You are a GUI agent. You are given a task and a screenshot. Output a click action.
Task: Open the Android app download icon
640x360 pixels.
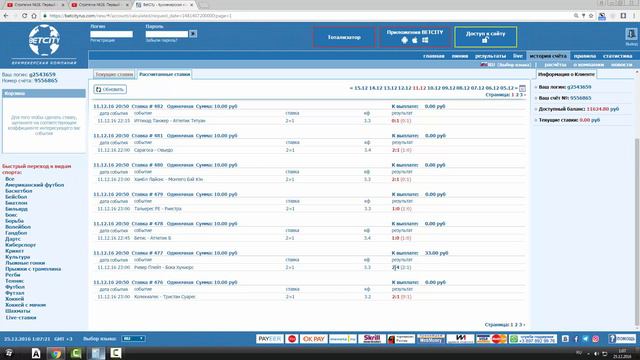click(x=404, y=40)
